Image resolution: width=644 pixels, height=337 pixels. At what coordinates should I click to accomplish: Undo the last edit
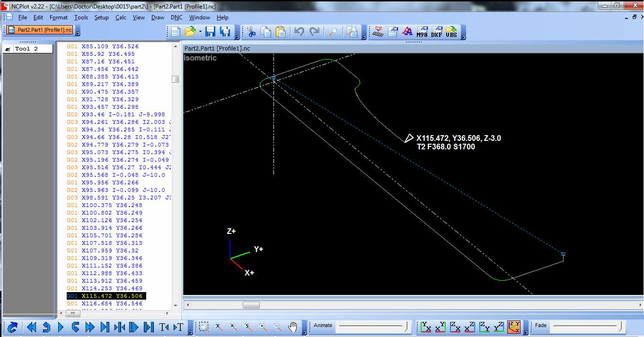[299, 32]
